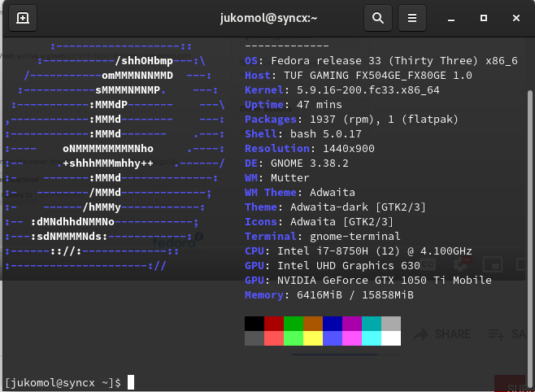The height and width of the screenshot is (392, 535).
Task: Click the Host line TUF GAMING FX504GE
Action: tap(359, 76)
